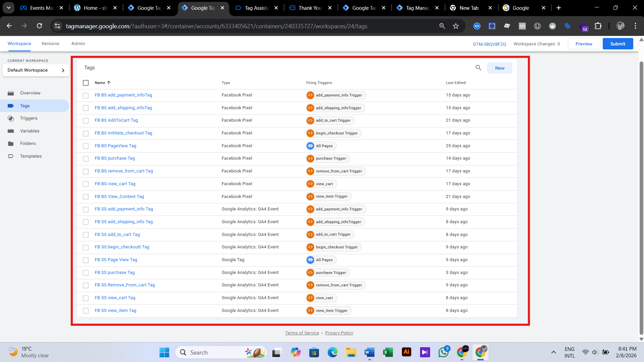Open the browser tab search dropdown

8,7
